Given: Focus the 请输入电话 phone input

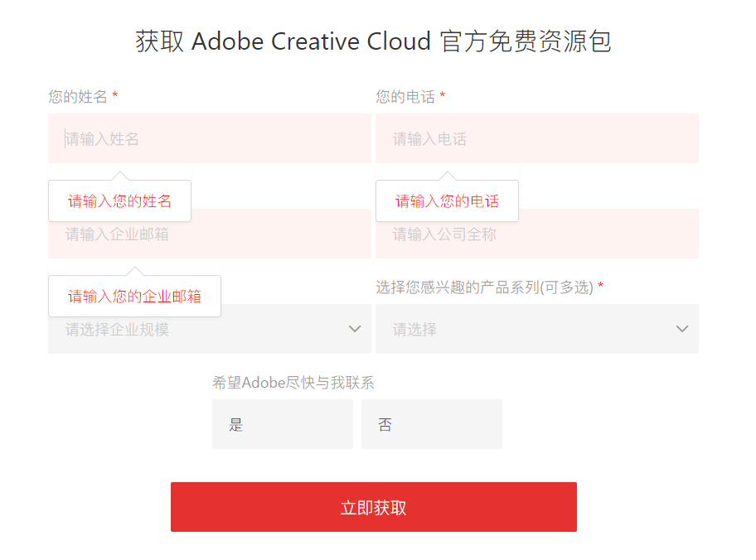Looking at the screenshot, I should point(536,138).
